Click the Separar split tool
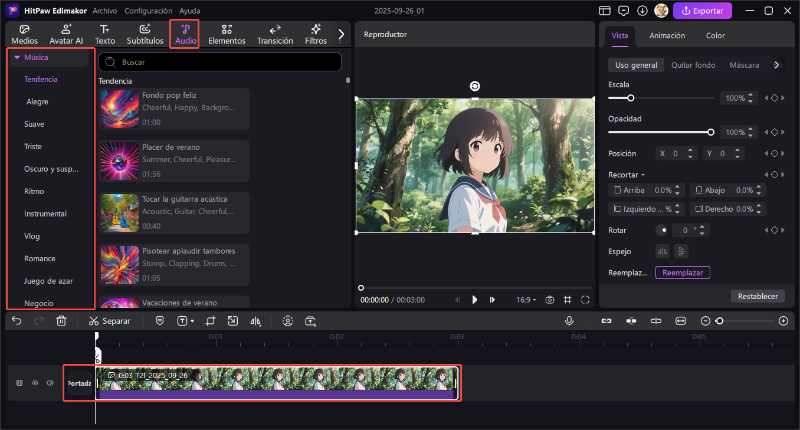Viewport: 800px width, 430px height. 110,321
